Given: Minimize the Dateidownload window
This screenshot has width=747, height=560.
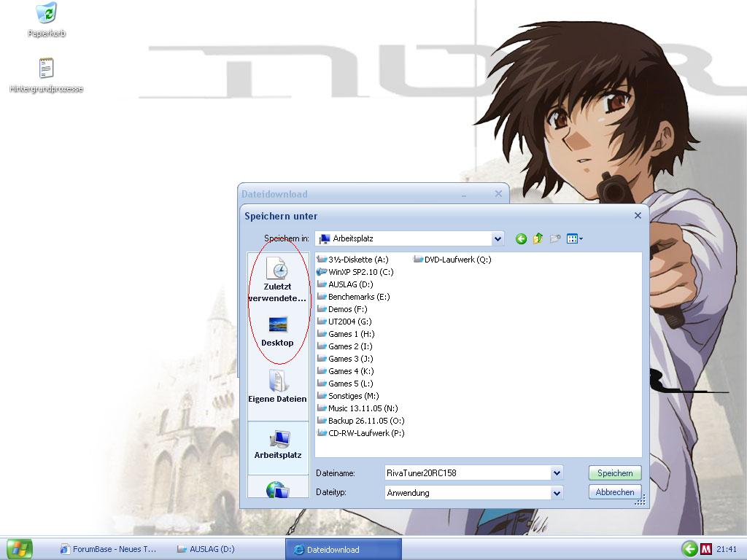Looking at the screenshot, I should tap(463, 194).
